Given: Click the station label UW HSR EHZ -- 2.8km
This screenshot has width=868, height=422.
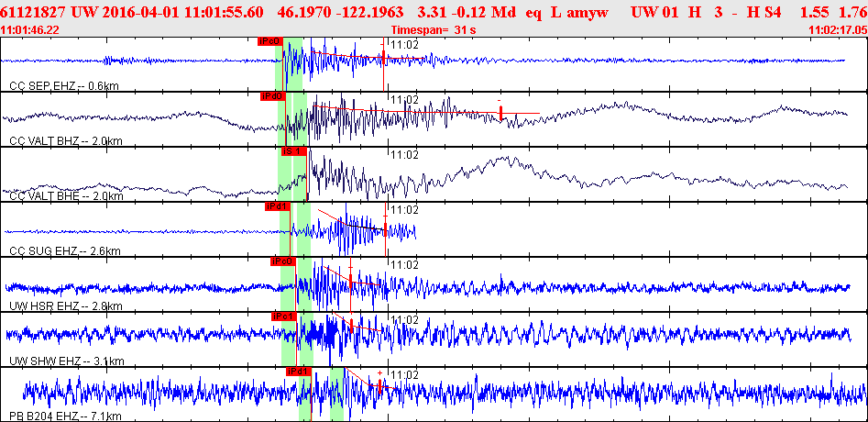Looking at the screenshot, I should click(66, 305).
